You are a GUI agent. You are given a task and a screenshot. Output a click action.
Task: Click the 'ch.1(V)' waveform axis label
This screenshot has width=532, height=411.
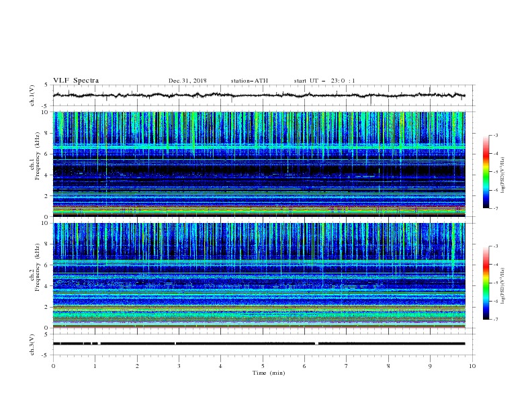(x=32, y=95)
